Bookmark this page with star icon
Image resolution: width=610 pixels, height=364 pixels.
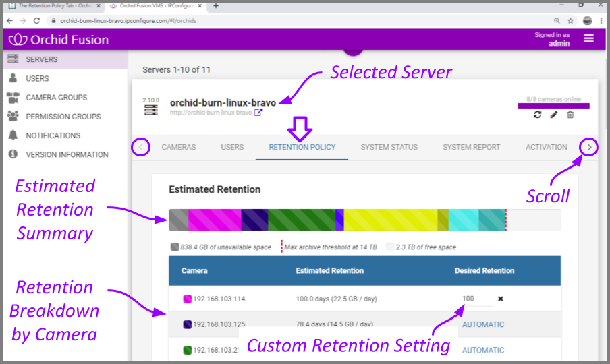click(x=570, y=21)
